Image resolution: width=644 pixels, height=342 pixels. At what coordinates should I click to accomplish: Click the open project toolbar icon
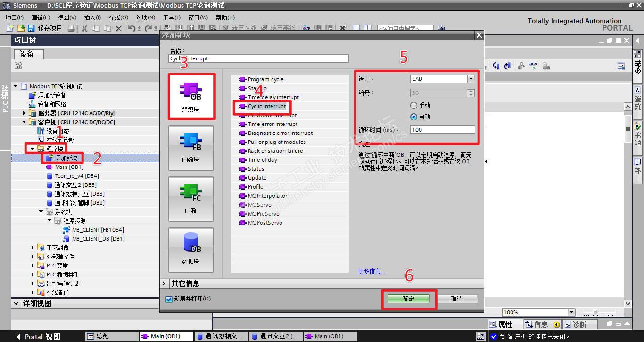[x=21, y=28]
